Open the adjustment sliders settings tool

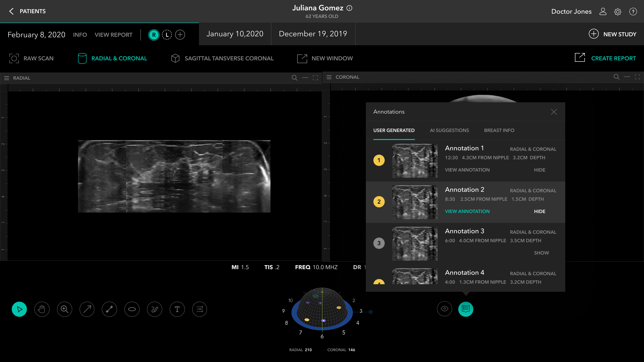pos(199,309)
